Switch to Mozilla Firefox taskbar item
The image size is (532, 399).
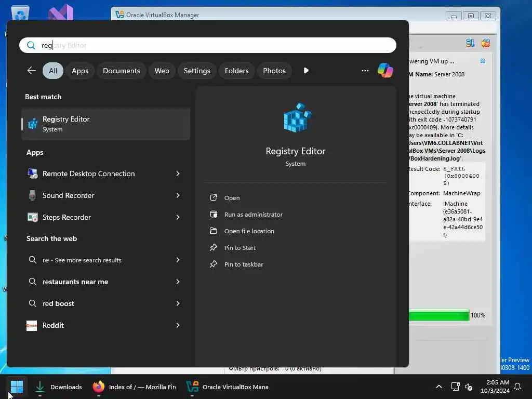click(135, 387)
